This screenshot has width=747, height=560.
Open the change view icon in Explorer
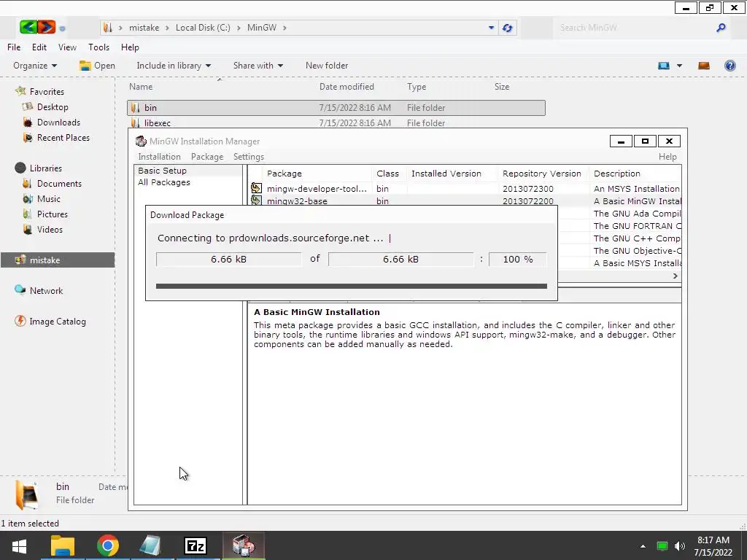[x=664, y=66]
